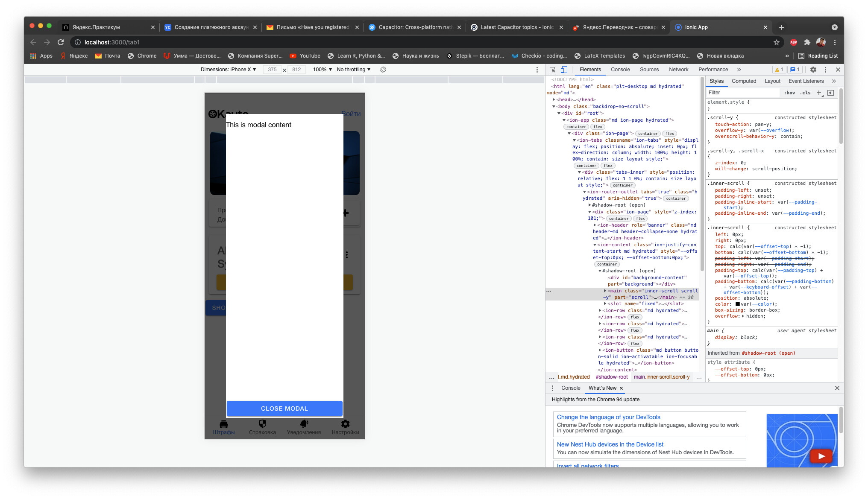Bookmark this page with the star icon
This screenshot has height=499, width=868.
(x=777, y=42)
